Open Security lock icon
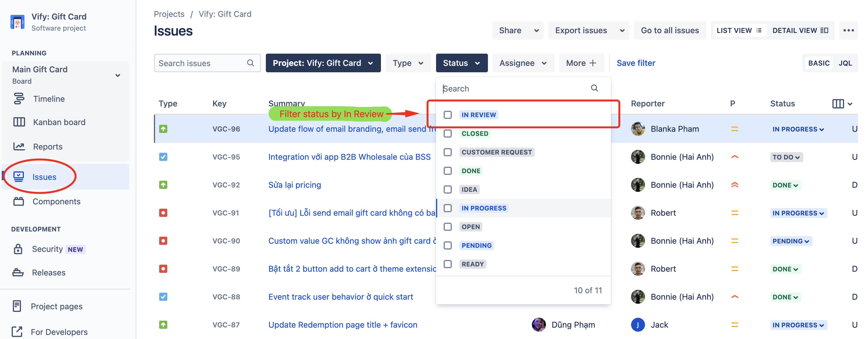 click(x=18, y=249)
